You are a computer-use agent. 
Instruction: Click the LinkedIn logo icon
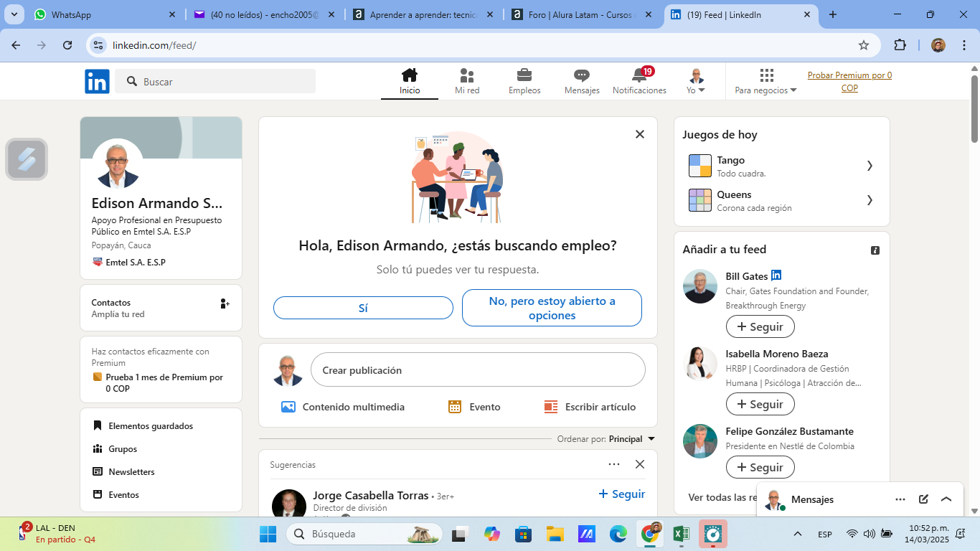coord(97,81)
